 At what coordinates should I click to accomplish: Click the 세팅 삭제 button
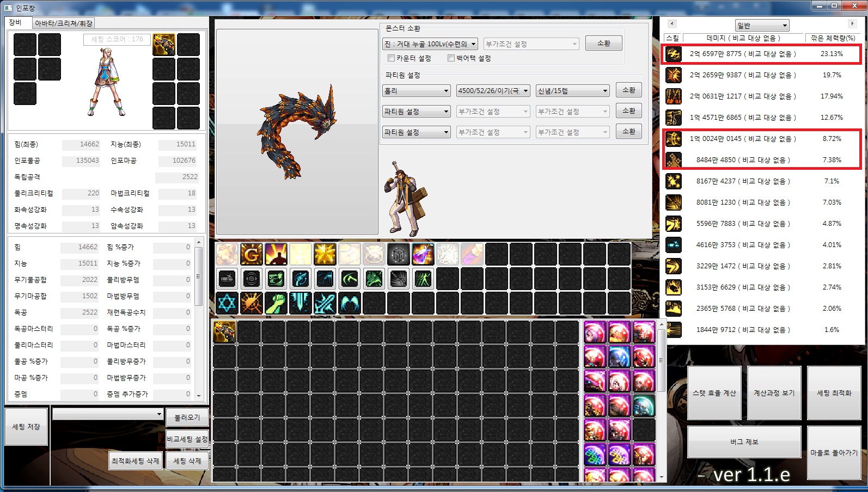tap(187, 461)
